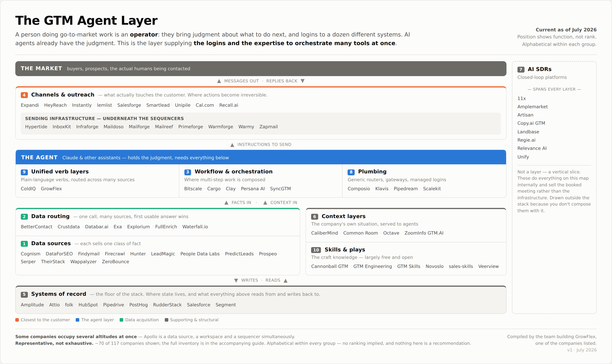Click the number 8 badge beside Plumbing
The height and width of the screenshot is (364, 612).
pyautogui.click(x=351, y=172)
